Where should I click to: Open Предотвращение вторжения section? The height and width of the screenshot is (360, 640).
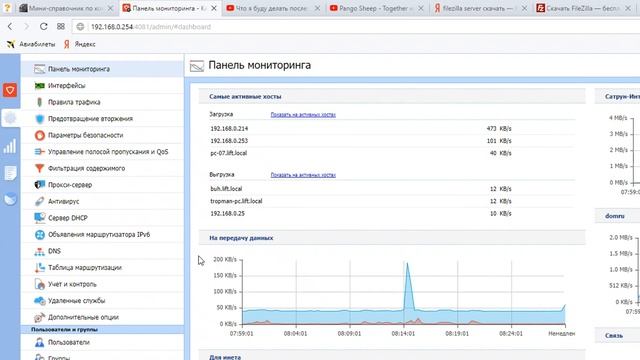pos(102,119)
